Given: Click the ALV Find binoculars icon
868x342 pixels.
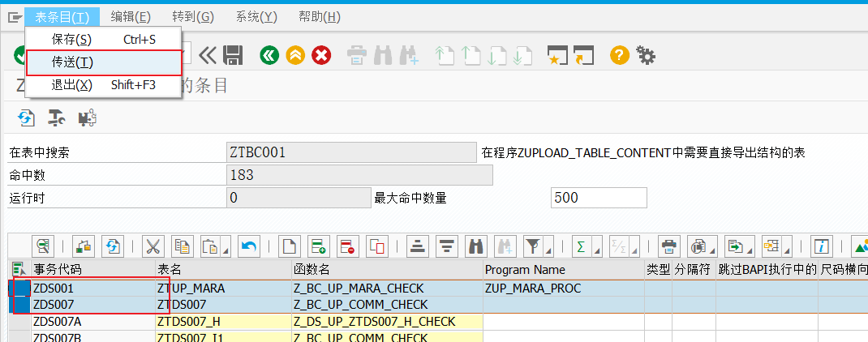Looking at the screenshot, I should (x=475, y=246).
